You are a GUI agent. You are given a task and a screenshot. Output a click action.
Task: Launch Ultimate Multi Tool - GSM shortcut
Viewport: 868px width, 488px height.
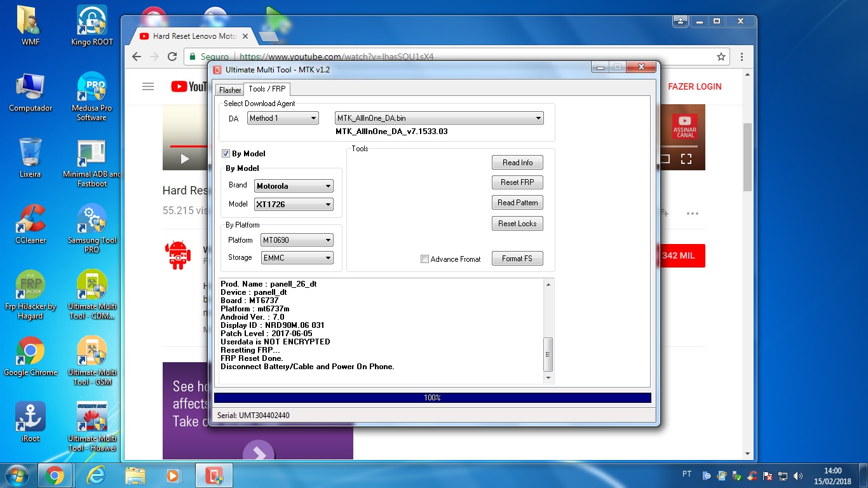point(92,361)
